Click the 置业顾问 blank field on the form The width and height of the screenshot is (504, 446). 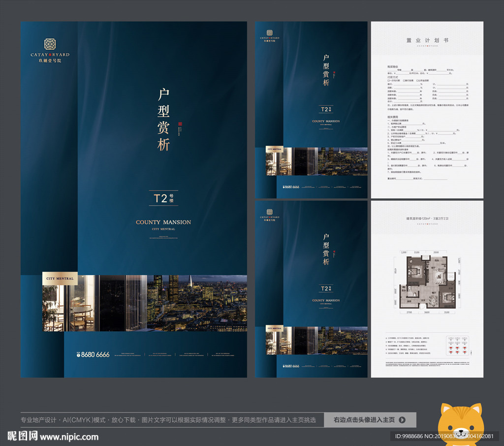406,179
